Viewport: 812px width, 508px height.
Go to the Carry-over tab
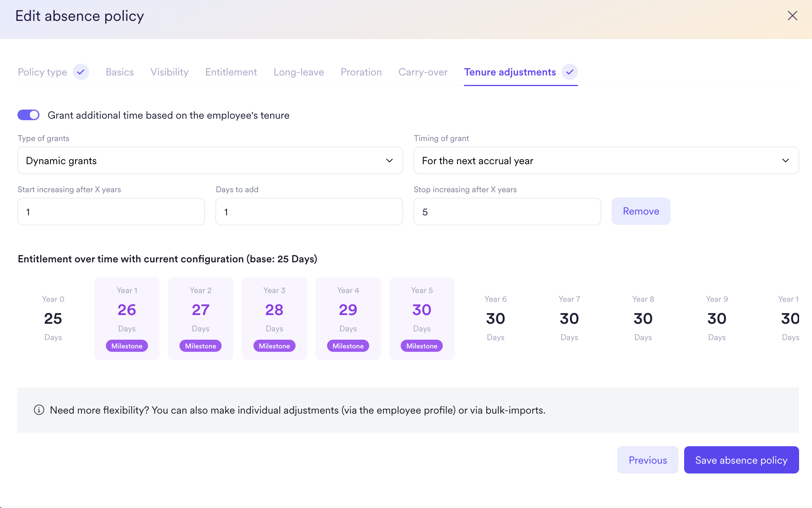tap(423, 72)
